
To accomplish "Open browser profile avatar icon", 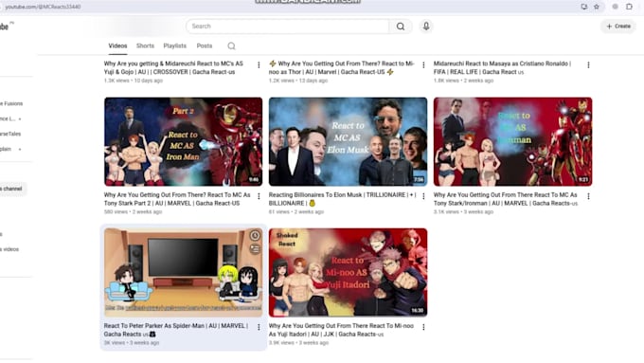I will (615, 7).
